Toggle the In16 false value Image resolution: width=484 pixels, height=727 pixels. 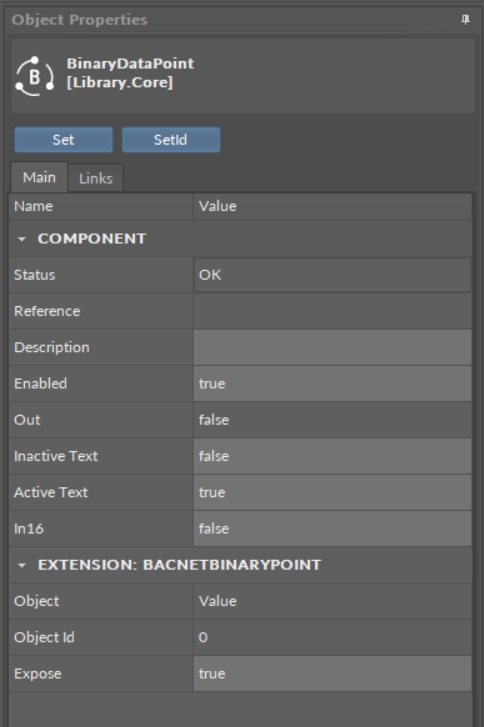pyautogui.click(x=332, y=529)
